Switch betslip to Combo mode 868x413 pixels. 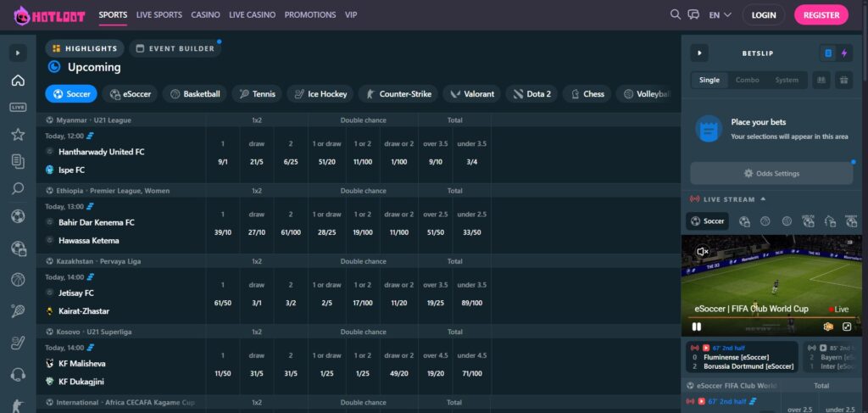tap(747, 80)
